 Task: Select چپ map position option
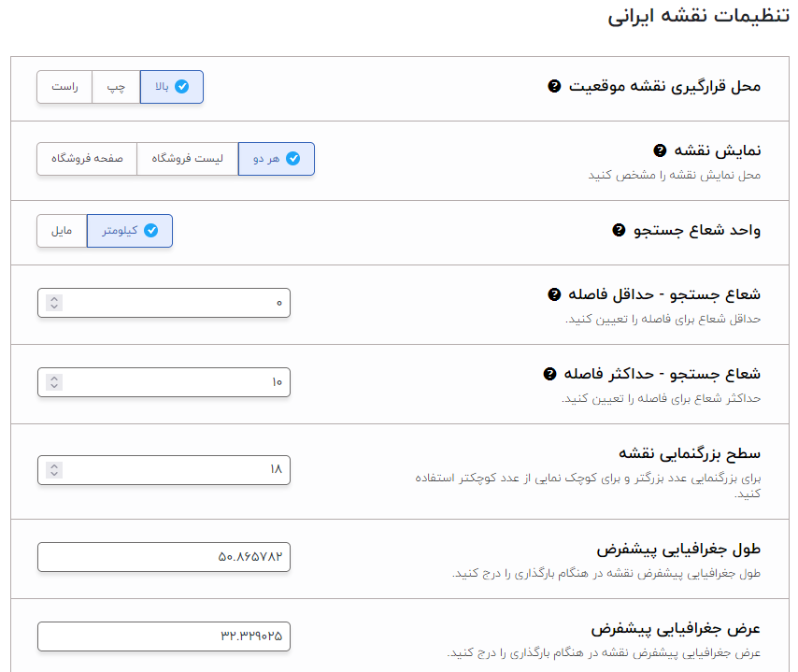[x=116, y=87]
